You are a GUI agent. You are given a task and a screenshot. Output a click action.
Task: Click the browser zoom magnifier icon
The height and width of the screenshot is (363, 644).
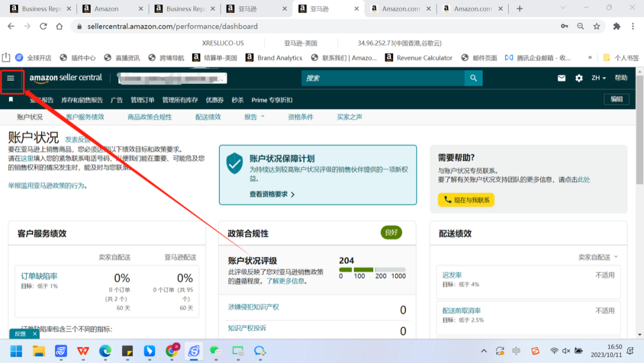(x=580, y=26)
